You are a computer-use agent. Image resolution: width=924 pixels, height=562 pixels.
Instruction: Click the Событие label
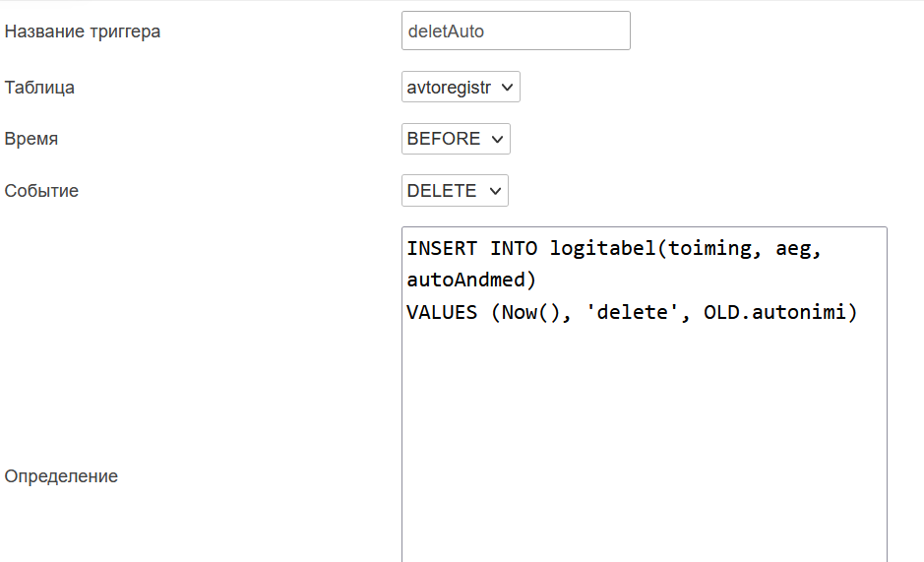[x=41, y=191]
